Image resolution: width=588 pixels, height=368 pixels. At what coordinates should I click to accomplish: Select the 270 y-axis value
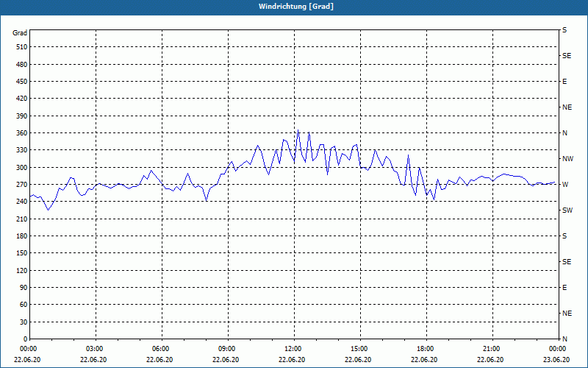click(x=22, y=185)
